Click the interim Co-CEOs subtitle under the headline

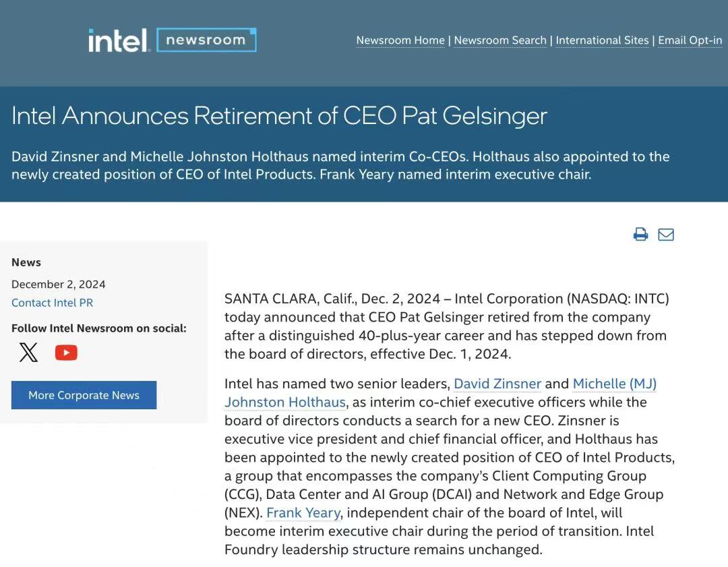click(x=340, y=165)
